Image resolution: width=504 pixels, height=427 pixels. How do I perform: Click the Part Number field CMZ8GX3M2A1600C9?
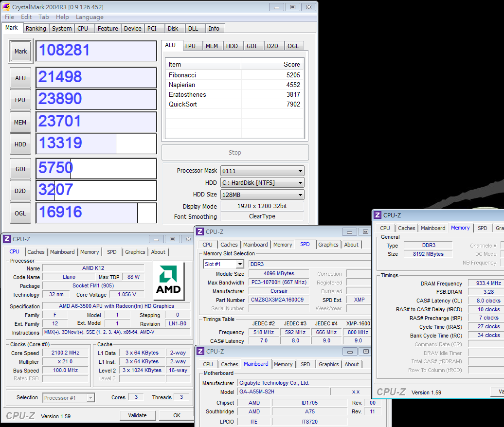click(x=278, y=300)
